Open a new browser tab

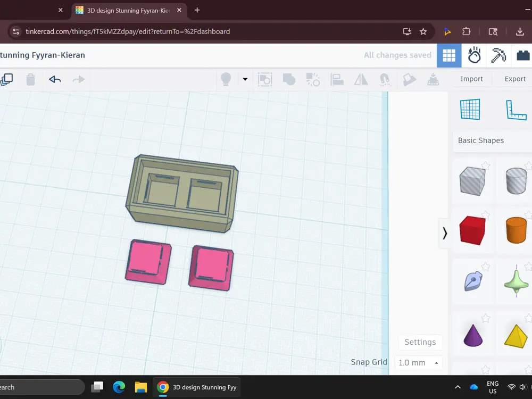pyautogui.click(x=197, y=10)
